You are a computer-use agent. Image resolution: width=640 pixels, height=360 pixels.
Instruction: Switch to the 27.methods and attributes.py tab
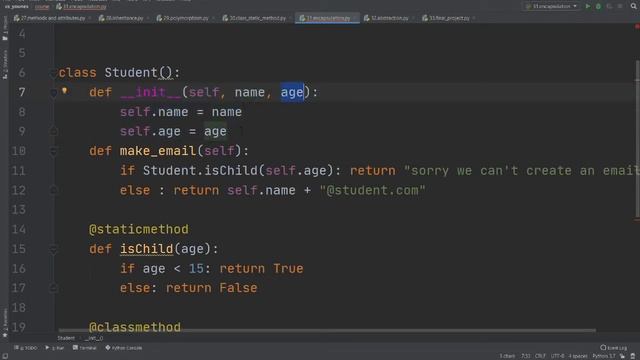(53, 18)
